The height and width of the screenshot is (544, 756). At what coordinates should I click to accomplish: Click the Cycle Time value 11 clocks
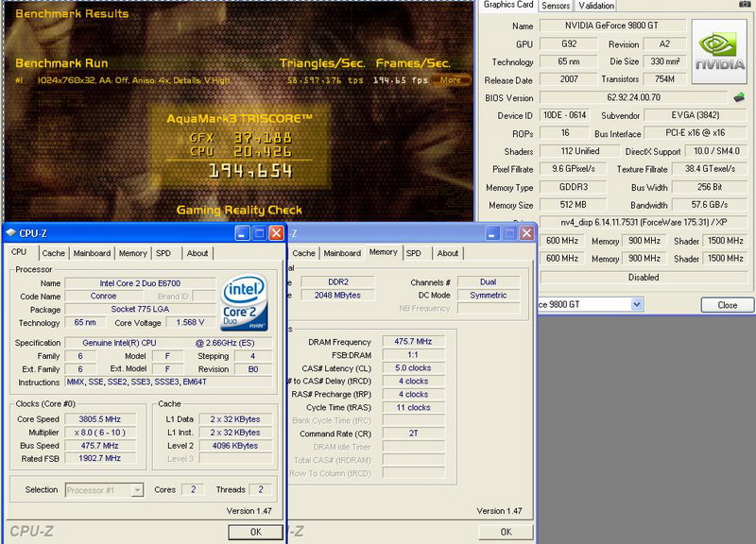pos(413,407)
